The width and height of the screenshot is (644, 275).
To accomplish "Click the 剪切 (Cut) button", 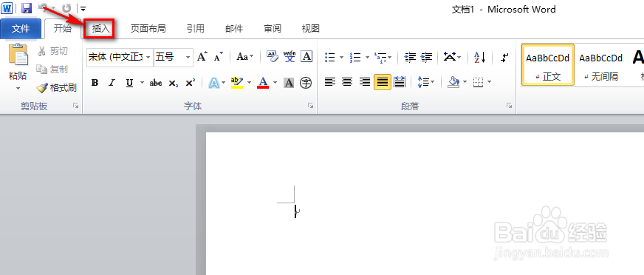I will tap(53, 51).
